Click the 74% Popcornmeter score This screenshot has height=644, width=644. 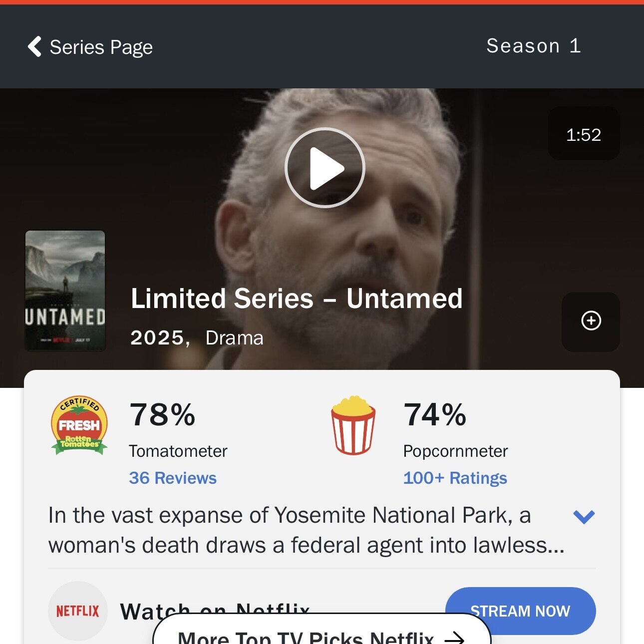click(435, 415)
